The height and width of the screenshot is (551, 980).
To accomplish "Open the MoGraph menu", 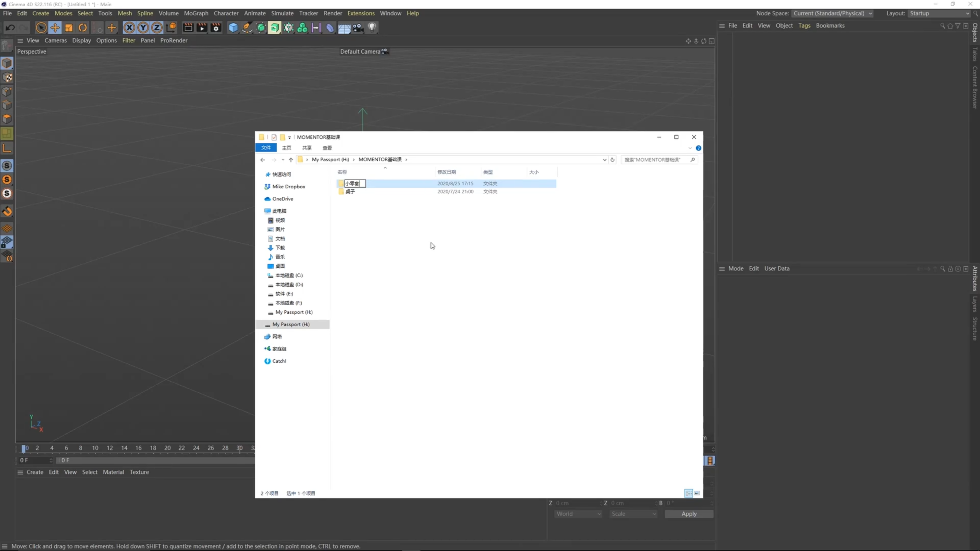I will [196, 13].
